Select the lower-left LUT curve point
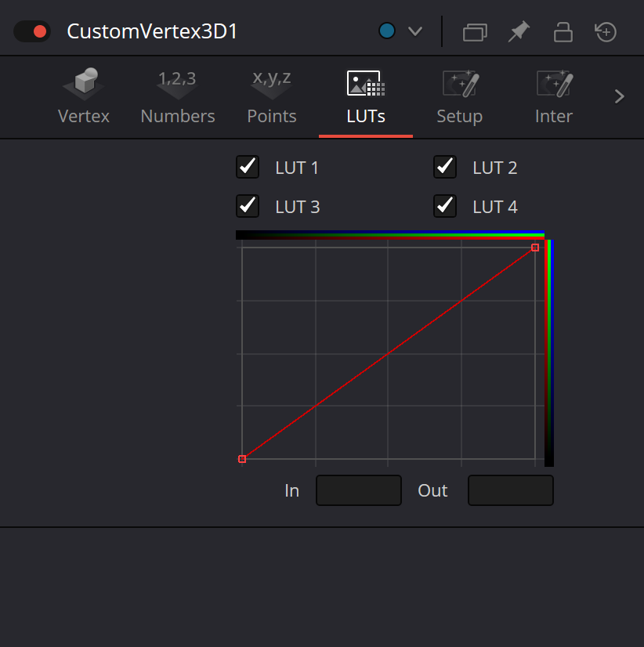The image size is (644, 647). (242, 459)
